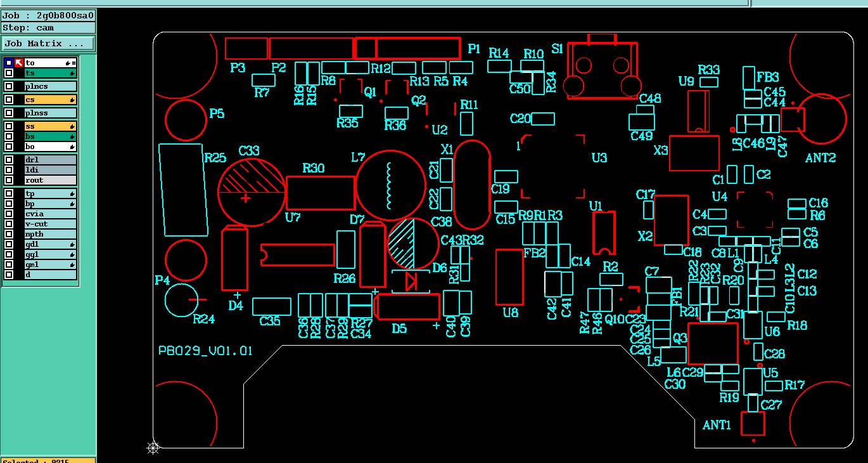868x463 pixels.
Task: Select the 'd' layer name
Action: [x=50, y=275]
